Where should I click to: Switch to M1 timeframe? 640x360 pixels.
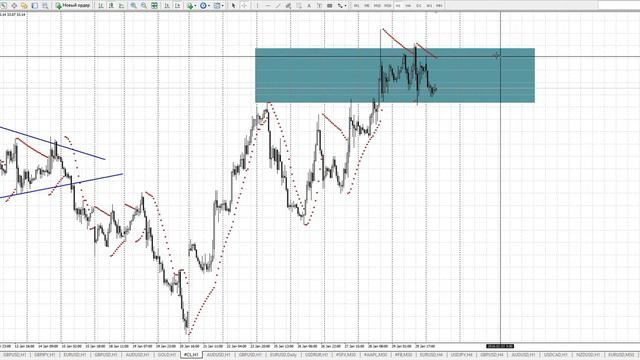(356, 6)
